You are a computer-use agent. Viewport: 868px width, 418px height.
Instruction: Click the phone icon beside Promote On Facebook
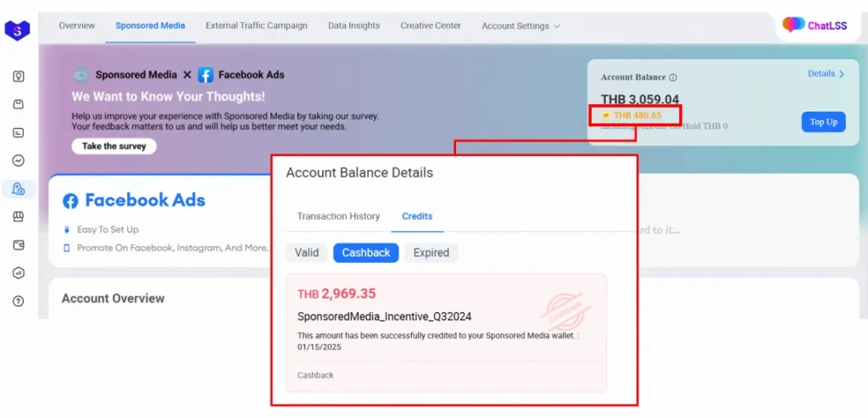tap(67, 248)
